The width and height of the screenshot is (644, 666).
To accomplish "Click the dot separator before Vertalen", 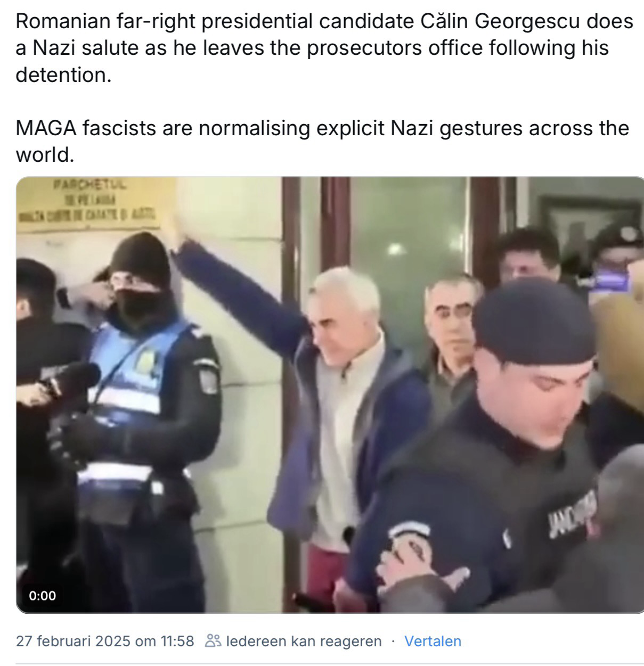I will pos(393,642).
